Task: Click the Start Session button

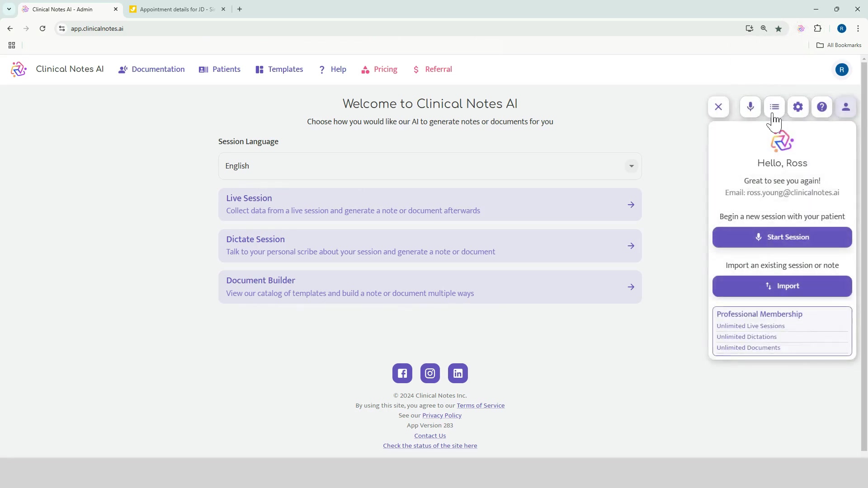Action: pyautogui.click(x=782, y=237)
